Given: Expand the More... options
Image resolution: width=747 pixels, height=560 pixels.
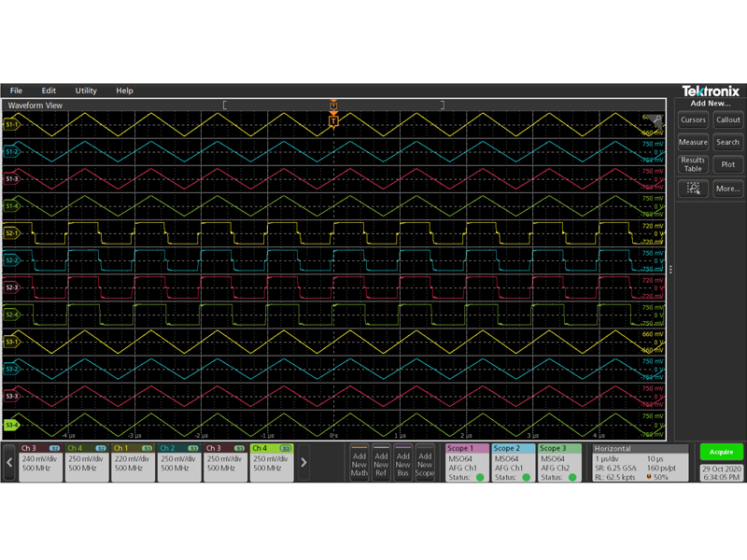Looking at the screenshot, I should 727,189.
